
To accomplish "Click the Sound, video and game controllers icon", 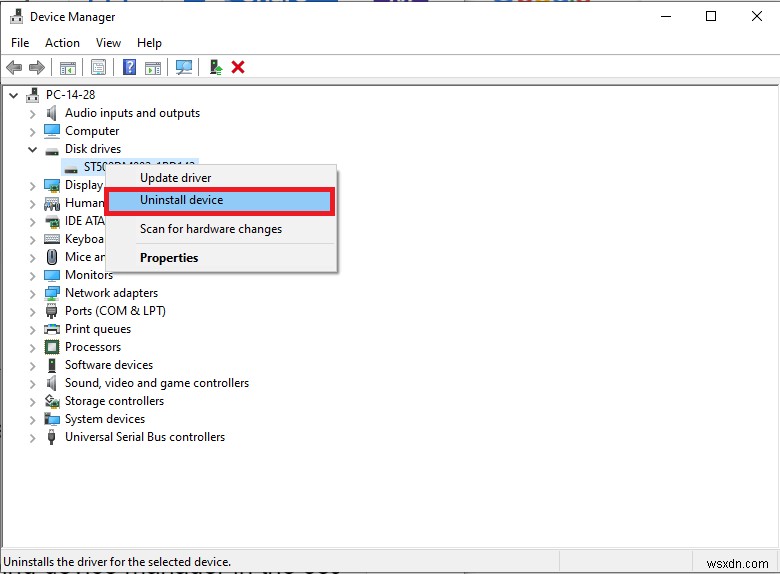I will (51, 383).
